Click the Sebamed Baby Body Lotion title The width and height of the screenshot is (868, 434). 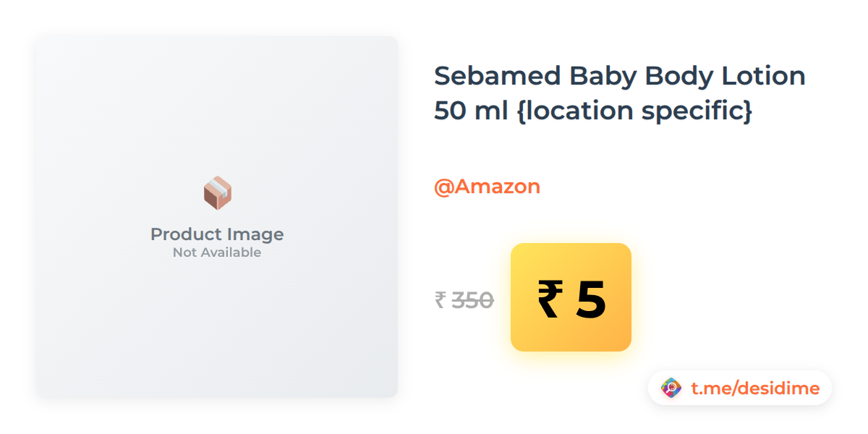619,93
